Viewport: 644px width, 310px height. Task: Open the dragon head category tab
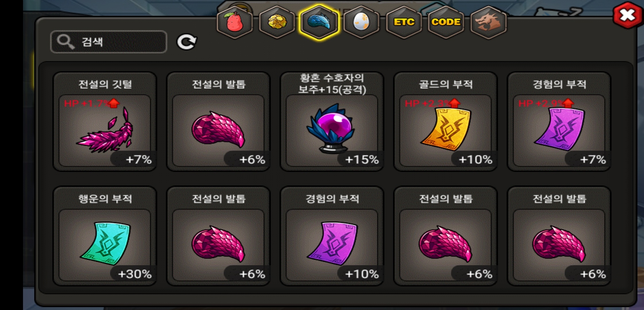tap(488, 22)
